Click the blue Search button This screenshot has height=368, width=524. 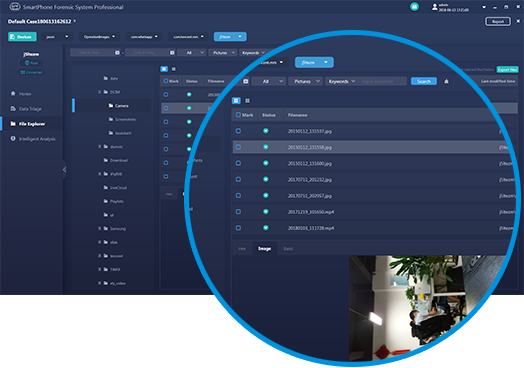click(x=423, y=81)
